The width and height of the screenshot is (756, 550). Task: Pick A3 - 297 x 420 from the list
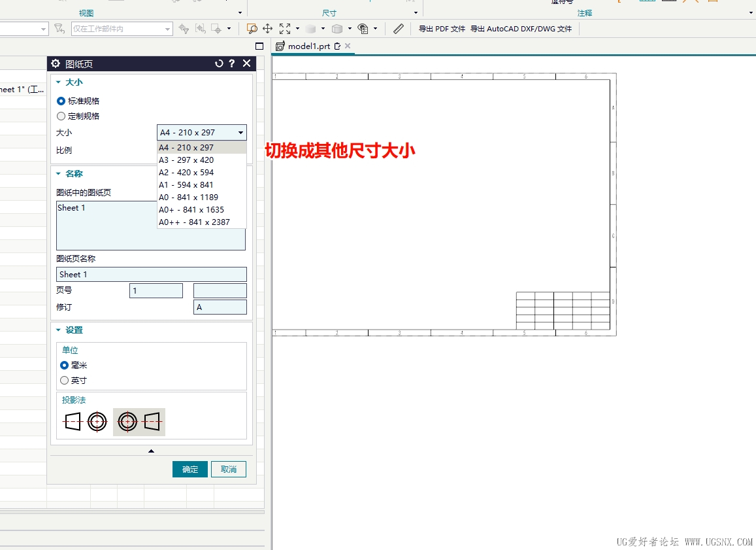click(x=187, y=160)
